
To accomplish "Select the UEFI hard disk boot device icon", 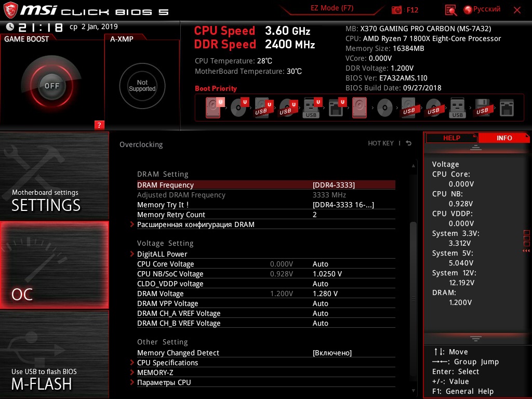I will click(x=215, y=108).
